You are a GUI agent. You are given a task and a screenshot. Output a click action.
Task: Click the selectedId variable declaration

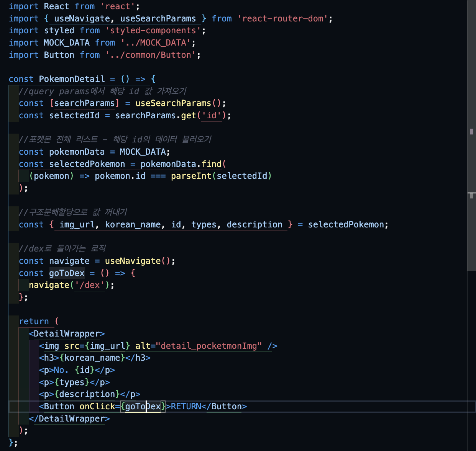[74, 116]
